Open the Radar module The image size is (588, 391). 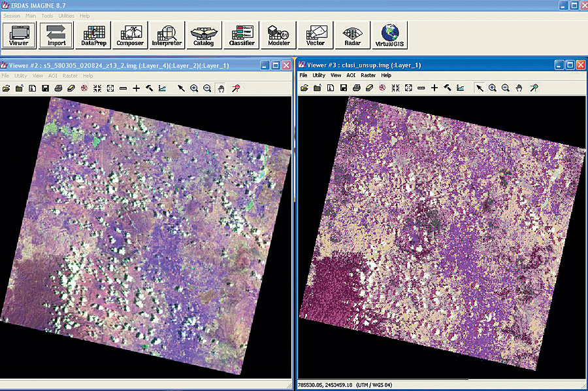353,35
